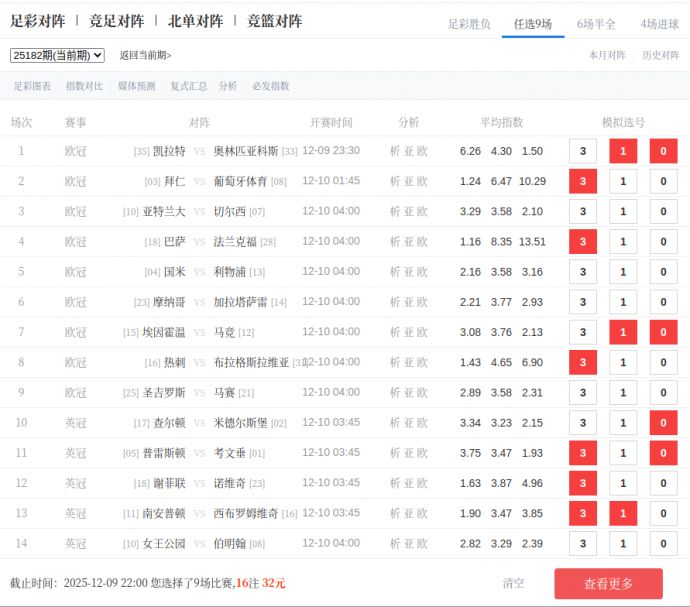Click the 返回当前期 link

click(x=145, y=55)
